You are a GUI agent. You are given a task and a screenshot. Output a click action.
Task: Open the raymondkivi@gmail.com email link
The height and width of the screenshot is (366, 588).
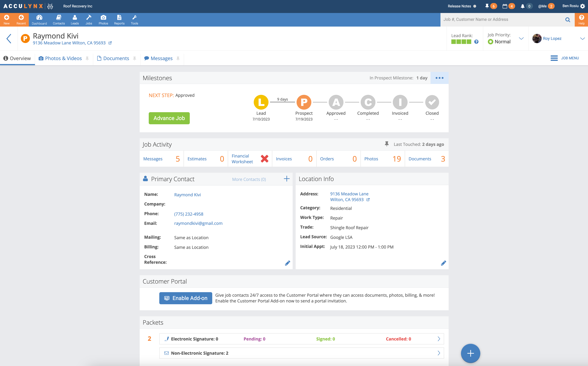pos(198,223)
